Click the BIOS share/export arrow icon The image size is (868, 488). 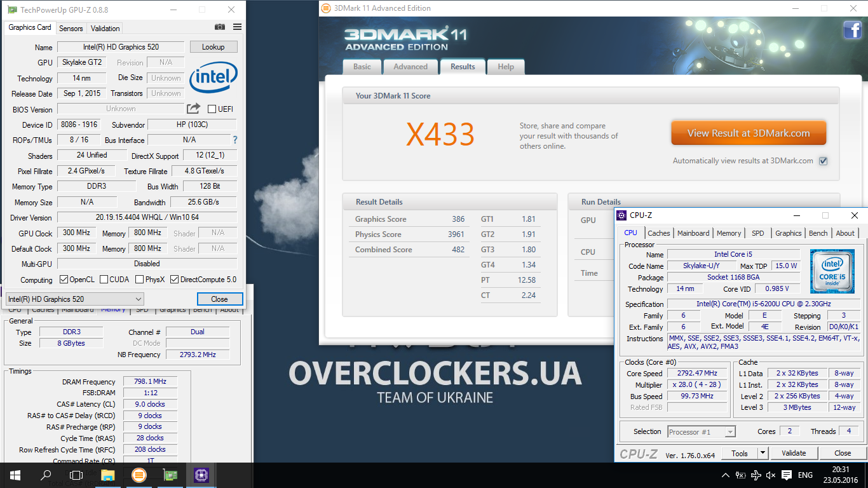[194, 109]
